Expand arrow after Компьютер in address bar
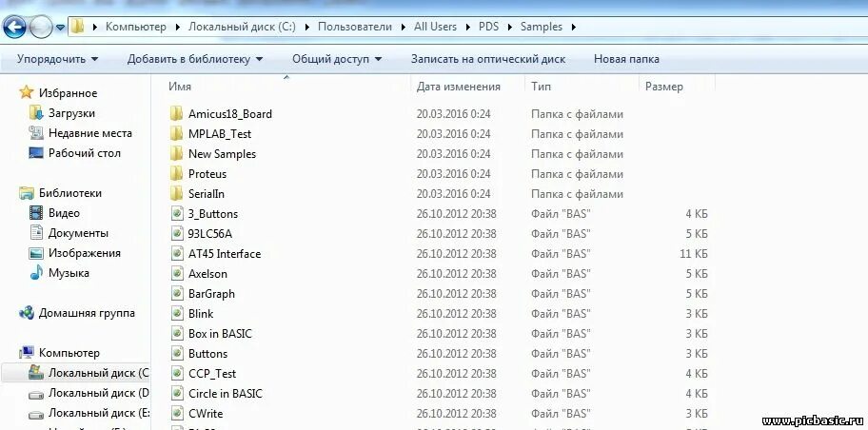The height and width of the screenshot is (430, 868). [x=177, y=27]
